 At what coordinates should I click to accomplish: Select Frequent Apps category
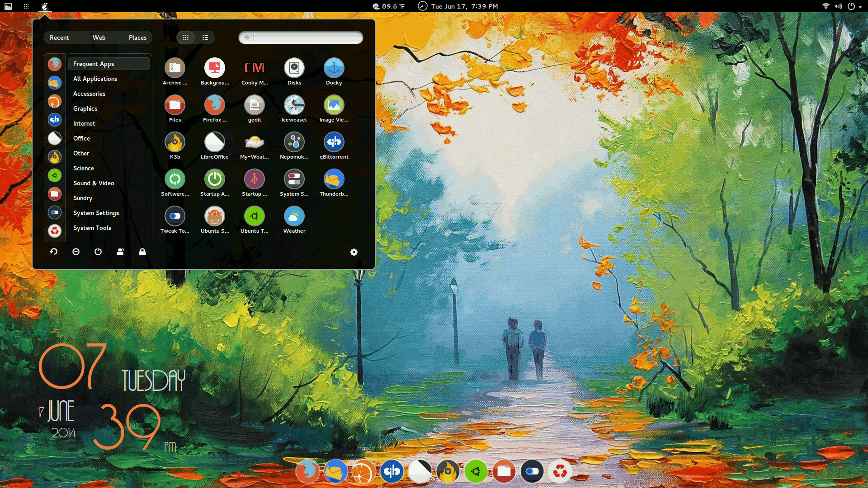point(109,64)
